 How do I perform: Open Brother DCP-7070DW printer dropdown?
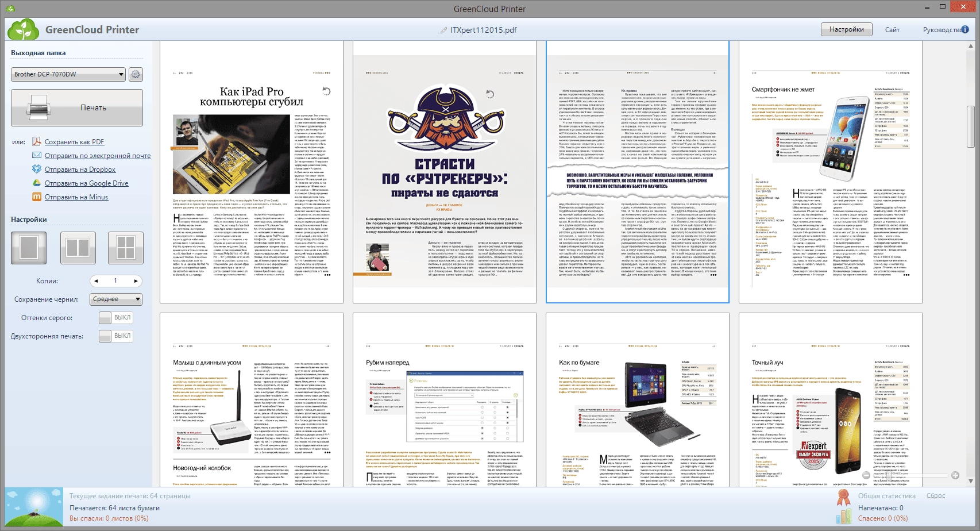pyautogui.click(x=68, y=74)
